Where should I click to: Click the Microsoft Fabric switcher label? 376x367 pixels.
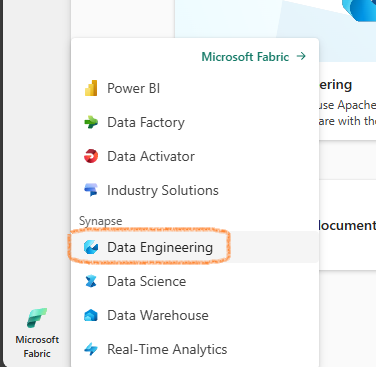pos(37,346)
